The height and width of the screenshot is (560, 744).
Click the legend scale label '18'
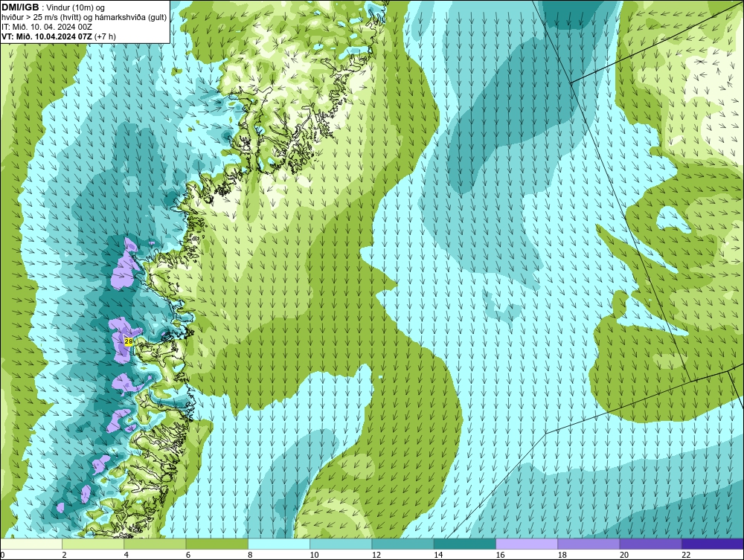(562, 556)
